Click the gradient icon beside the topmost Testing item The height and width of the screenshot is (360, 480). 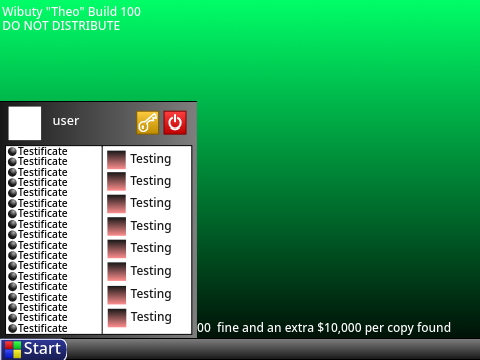point(116,159)
